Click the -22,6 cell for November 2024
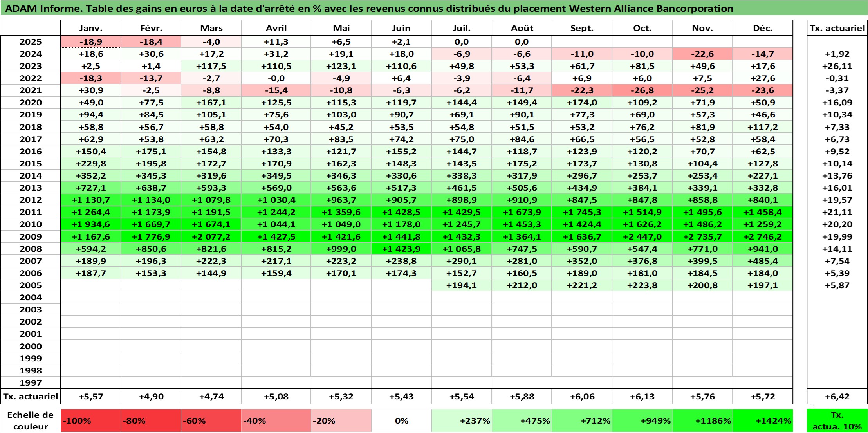Viewport: 868px width, 433px height. (x=702, y=54)
